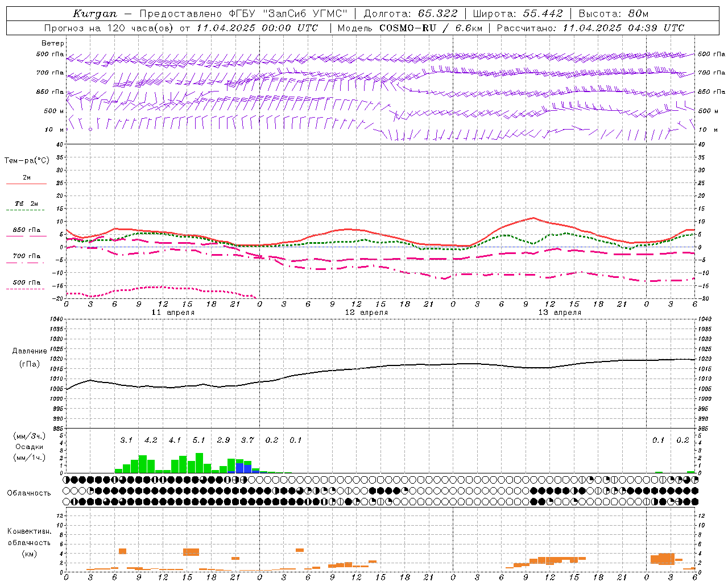Click the "Высота: 80м" elevation text
The height and width of the screenshot is (582, 728).
(x=614, y=14)
